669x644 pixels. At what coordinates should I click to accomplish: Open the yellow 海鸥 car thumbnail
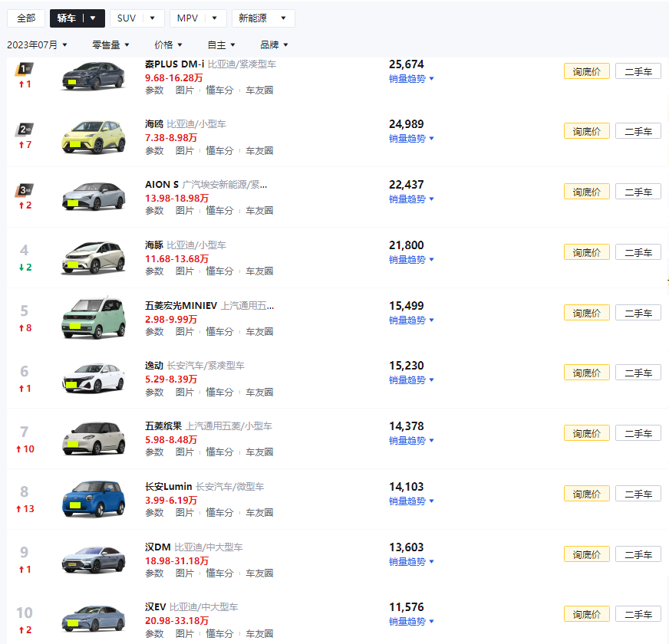[94, 137]
